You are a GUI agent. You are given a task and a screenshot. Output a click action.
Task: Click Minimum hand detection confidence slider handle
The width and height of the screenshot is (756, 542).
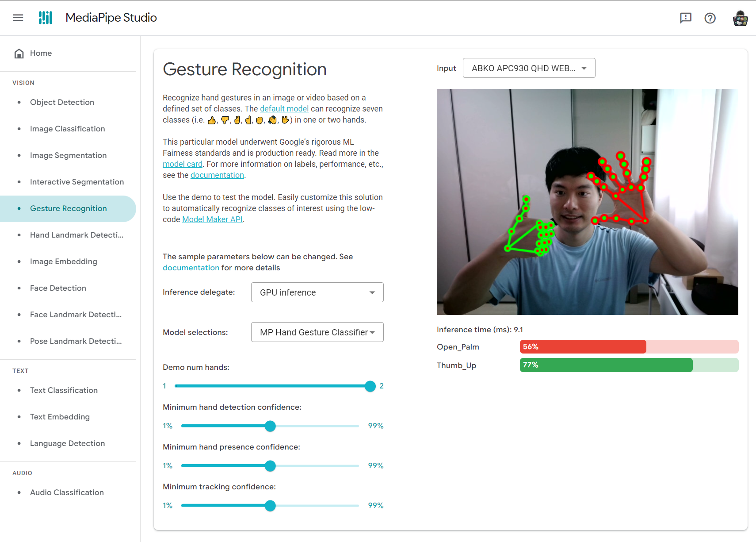click(270, 426)
